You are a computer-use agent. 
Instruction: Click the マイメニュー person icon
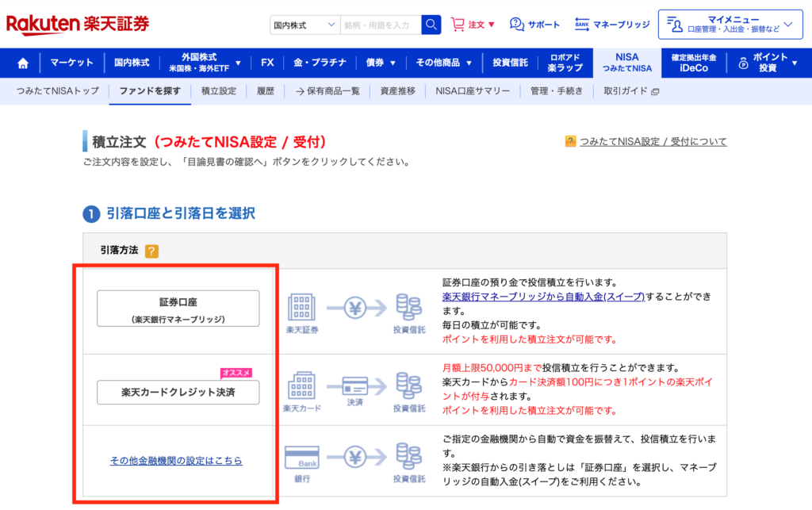pos(675,25)
